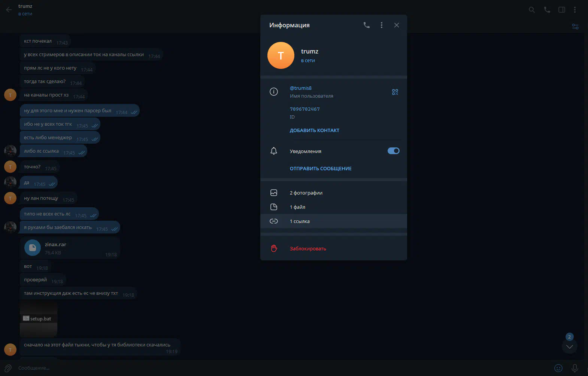Toggle the Уведомления notifications switch
The image size is (588, 376).
(393, 151)
